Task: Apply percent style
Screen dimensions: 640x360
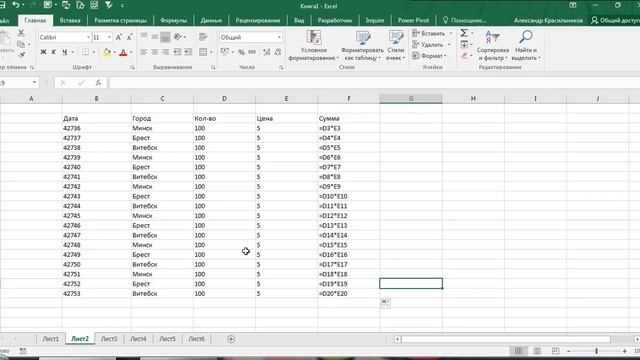Action: pyautogui.click(x=242, y=52)
